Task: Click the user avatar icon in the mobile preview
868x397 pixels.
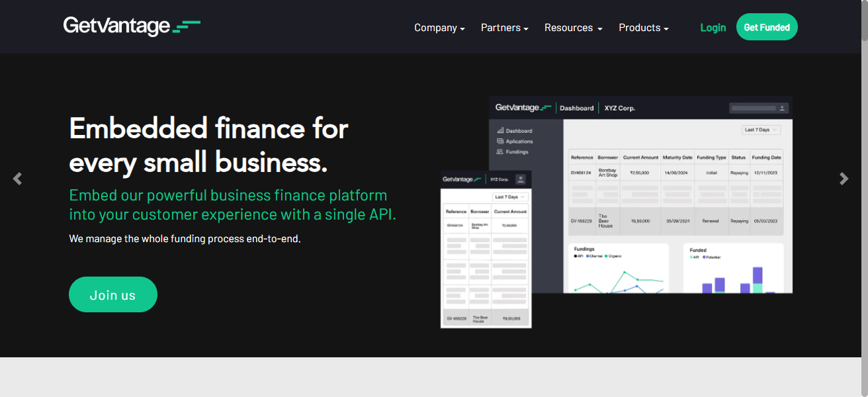Action: click(x=521, y=179)
